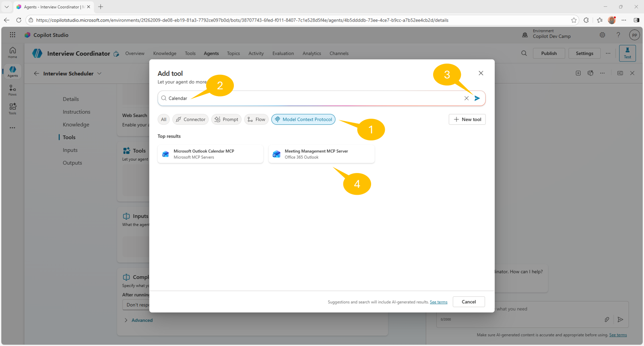The height and width of the screenshot is (346, 644).
Task: Expand the Advanced section
Action: pyautogui.click(x=138, y=320)
